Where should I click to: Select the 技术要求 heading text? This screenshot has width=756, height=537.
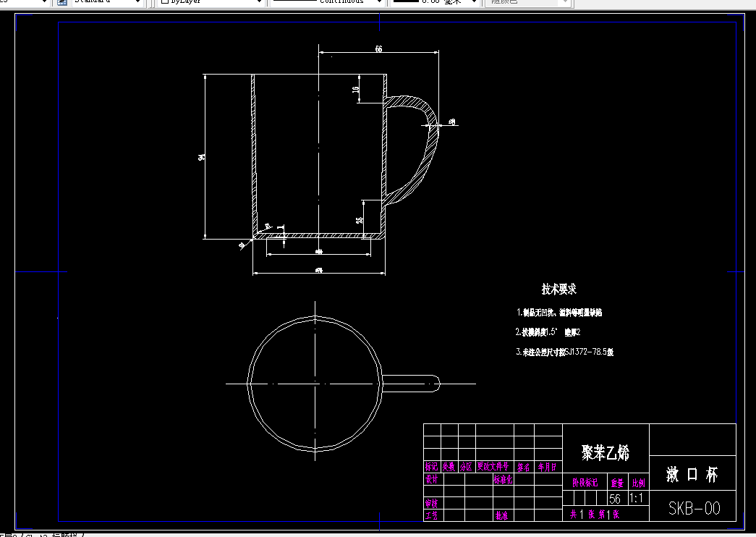(x=558, y=289)
